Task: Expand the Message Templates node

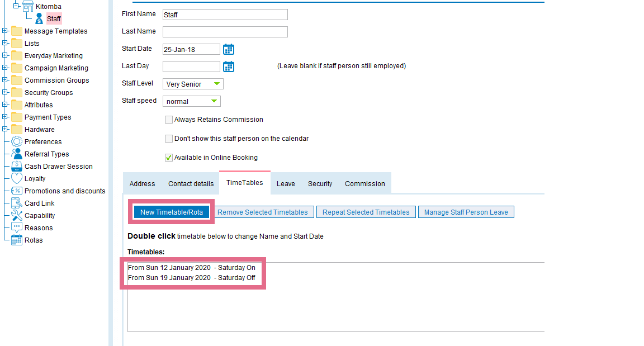Action: point(5,31)
